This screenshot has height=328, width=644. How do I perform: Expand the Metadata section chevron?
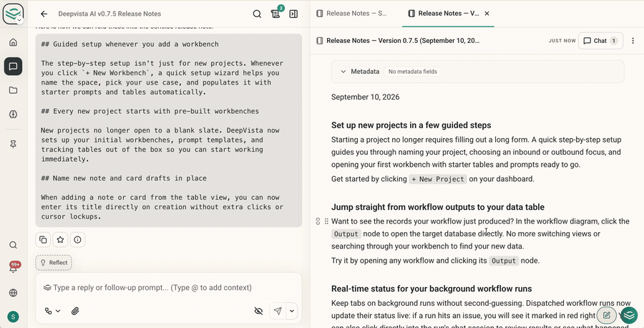coord(343,72)
